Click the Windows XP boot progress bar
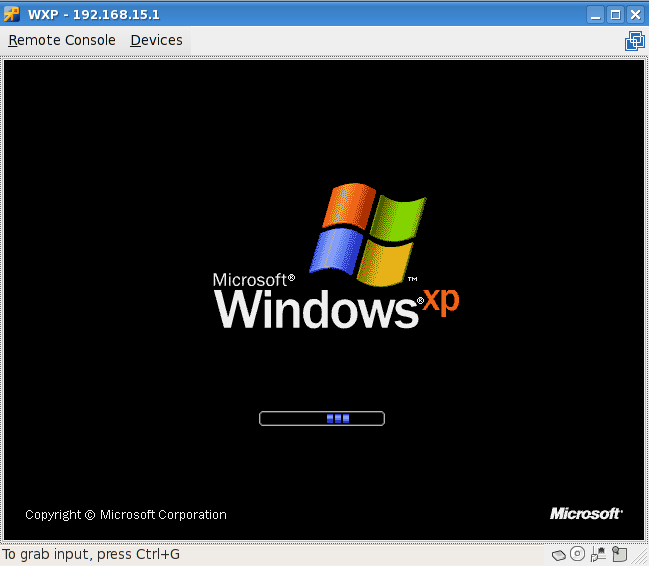 (x=322, y=418)
